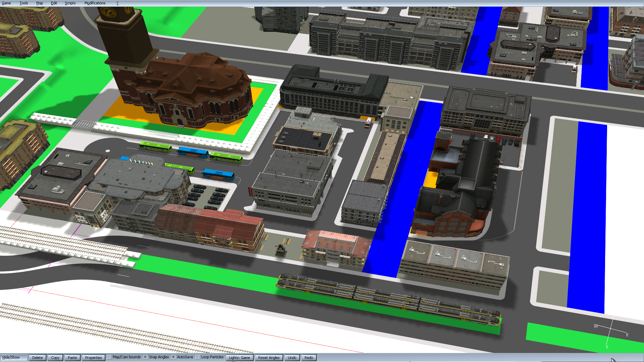Image resolution: width=644 pixels, height=362 pixels.
Task: Open the Modifications menu
Action: point(95,3)
